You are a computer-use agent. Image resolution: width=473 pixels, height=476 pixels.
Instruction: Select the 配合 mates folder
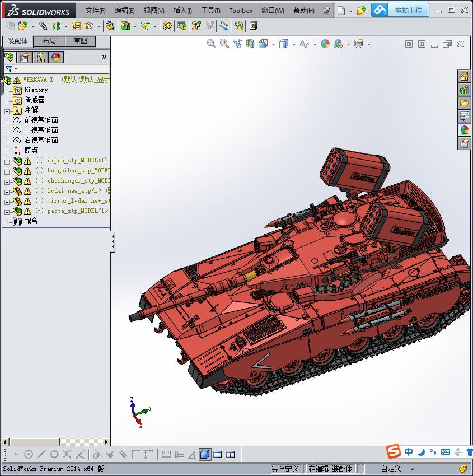(31, 221)
